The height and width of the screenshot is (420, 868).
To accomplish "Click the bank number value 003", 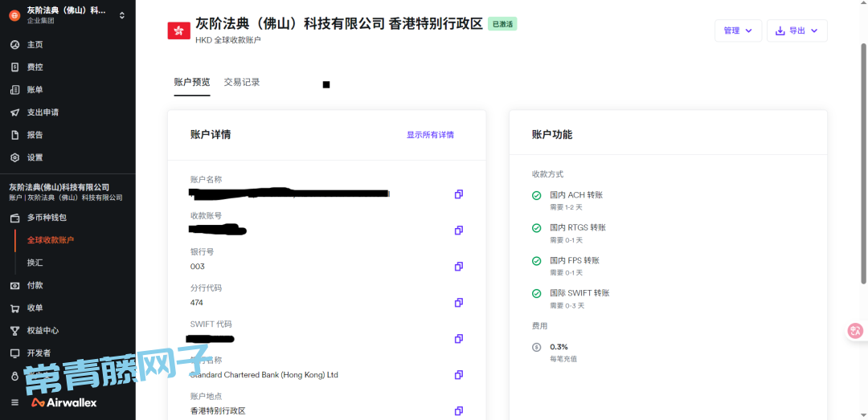I will coord(197,267).
